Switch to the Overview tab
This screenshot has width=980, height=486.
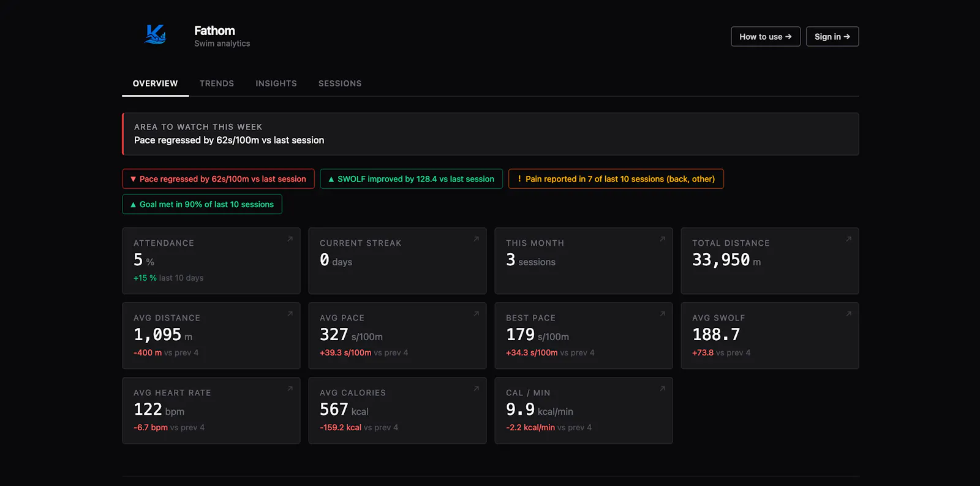click(x=155, y=83)
